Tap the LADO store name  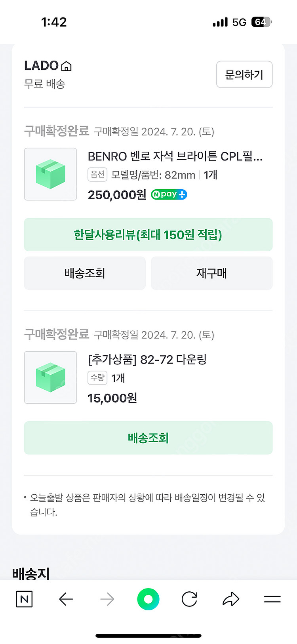(41, 66)
